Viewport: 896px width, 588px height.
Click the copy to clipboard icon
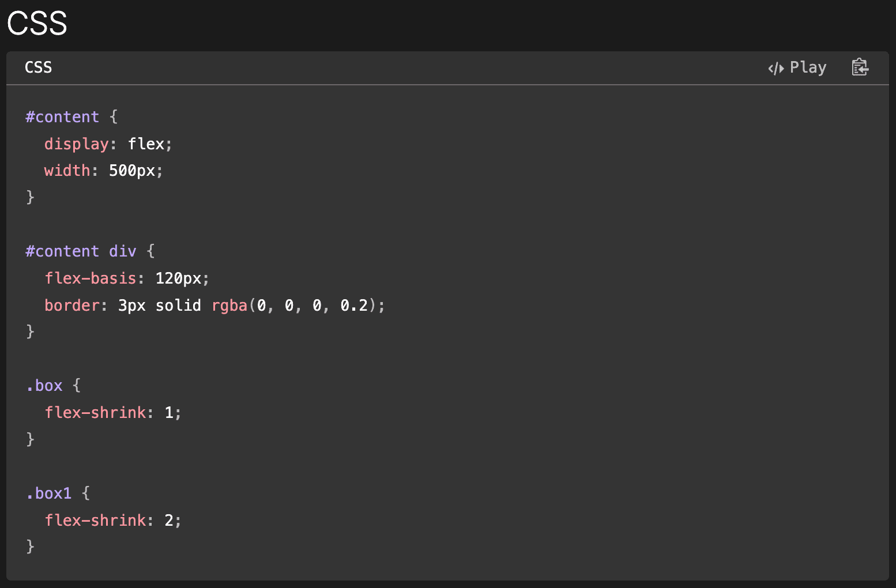(x=860, y=67)
